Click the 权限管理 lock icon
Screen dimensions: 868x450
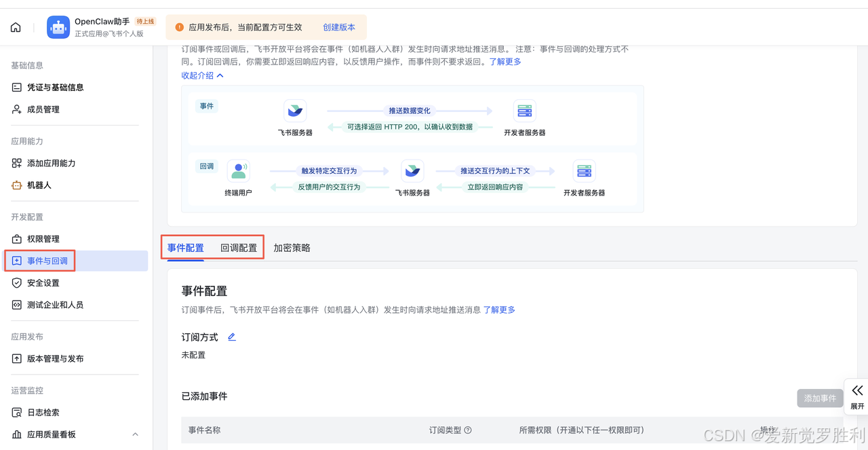(x=17, y=239)
